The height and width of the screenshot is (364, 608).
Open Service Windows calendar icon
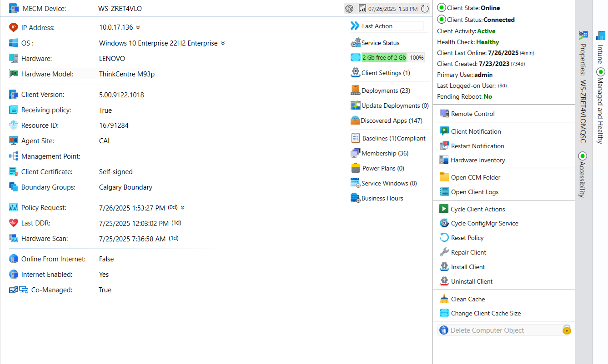355,183
